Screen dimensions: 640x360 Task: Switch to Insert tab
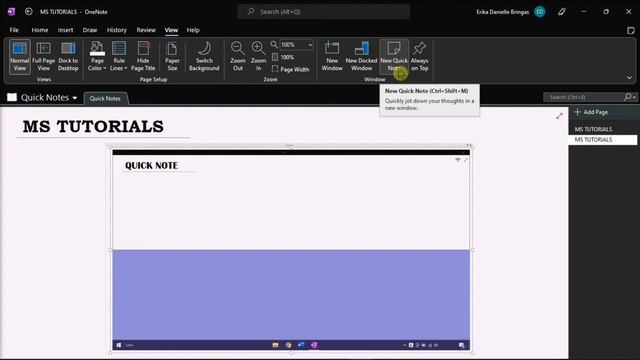(x=65, y=30)
